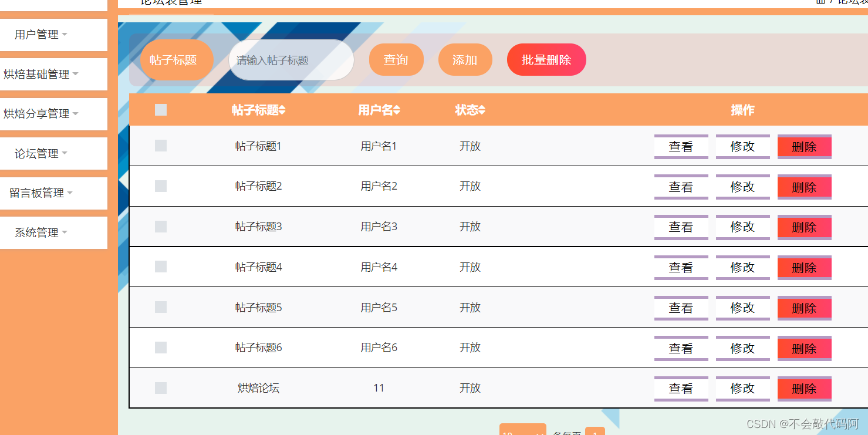The width and height of the screenshot is (868, 435).
Task: Focus the 请输入帖子标题 search input
Action: tap(291, 60)
